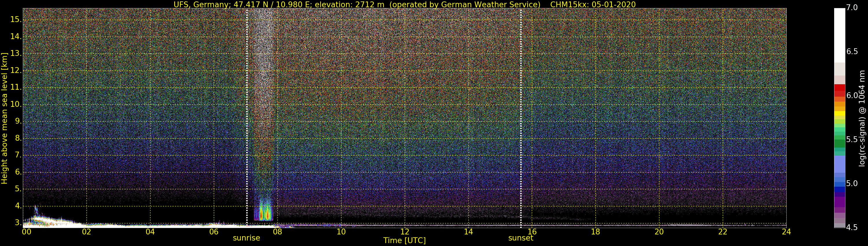Click time axis tick '22'
868x246 pixels.
click(723, 232)
